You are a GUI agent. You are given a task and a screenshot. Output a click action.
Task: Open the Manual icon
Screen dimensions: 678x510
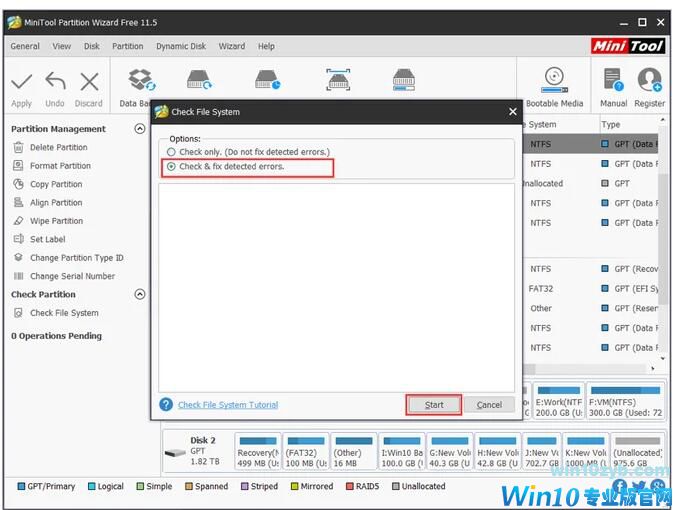(x=613, y=80)
